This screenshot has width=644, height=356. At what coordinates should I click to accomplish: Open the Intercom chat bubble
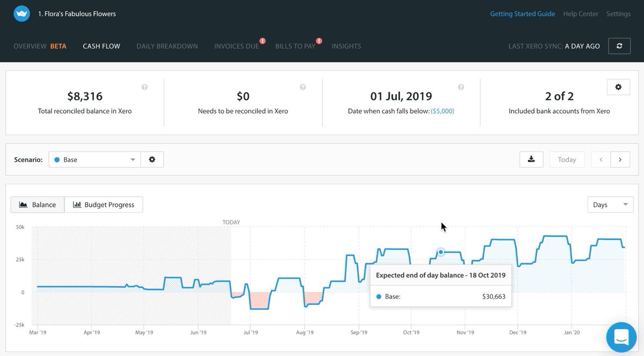621,337
